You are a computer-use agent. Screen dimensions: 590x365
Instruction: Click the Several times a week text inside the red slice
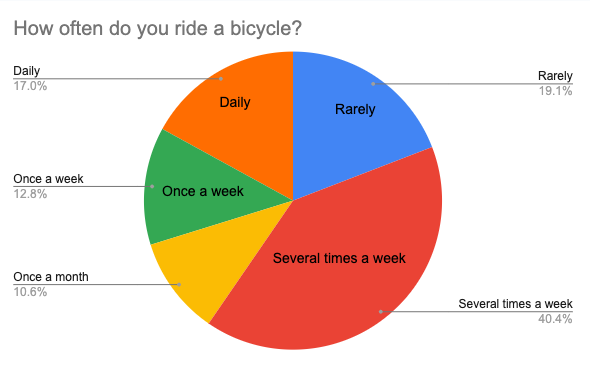339,258
